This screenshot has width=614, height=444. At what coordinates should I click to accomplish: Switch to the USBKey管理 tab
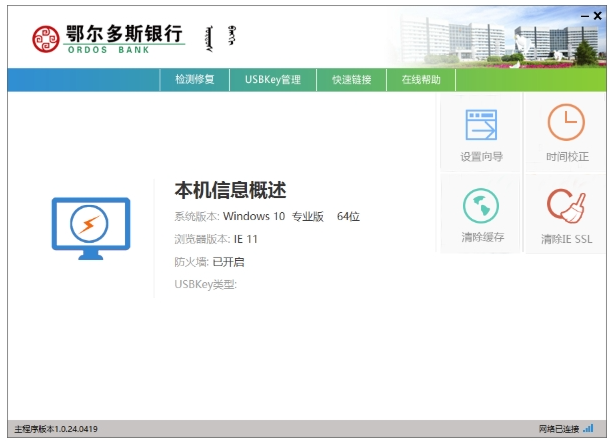273,80
